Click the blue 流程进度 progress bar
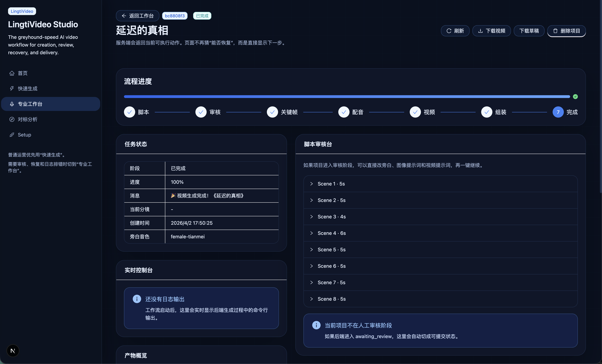The height and width of the screenshot is (364, 602). point(347,97)
